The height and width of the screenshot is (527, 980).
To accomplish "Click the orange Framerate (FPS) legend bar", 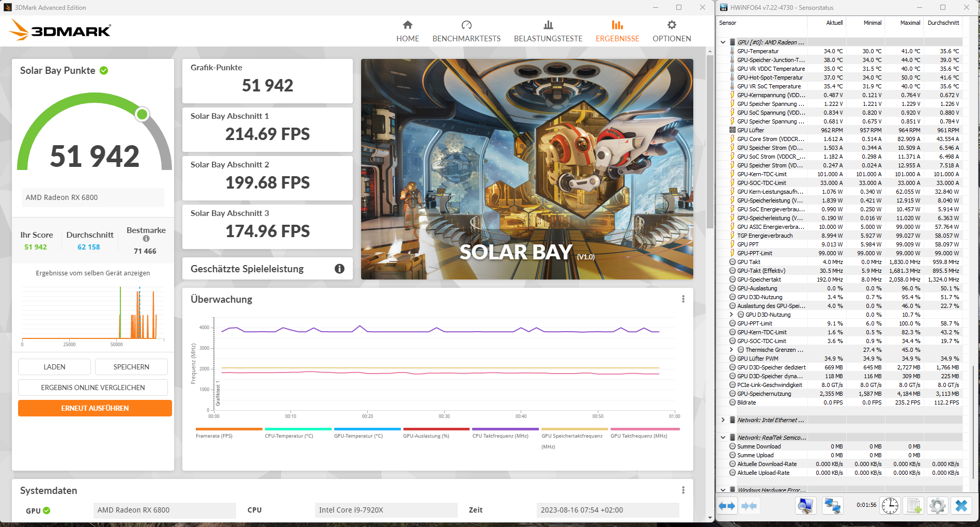I will coord(229,429).
